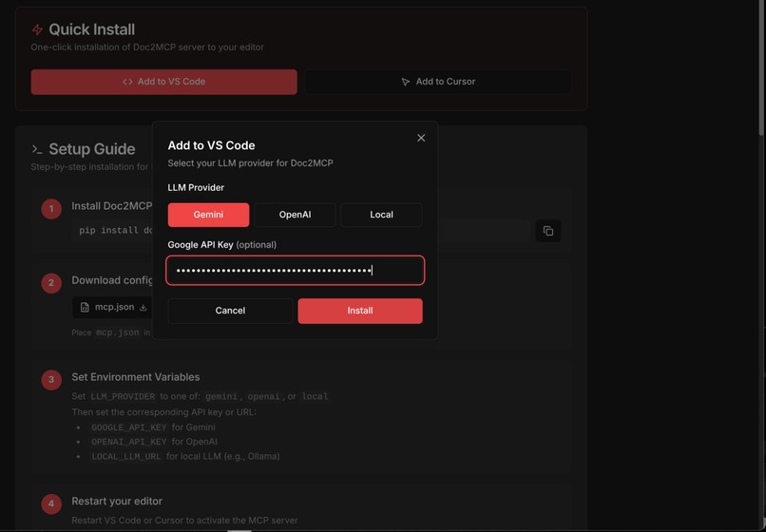This screenshot has height=532, width=766.
Task: Select OpenAI as LLM provider
Action: click(x=295, y=215)
